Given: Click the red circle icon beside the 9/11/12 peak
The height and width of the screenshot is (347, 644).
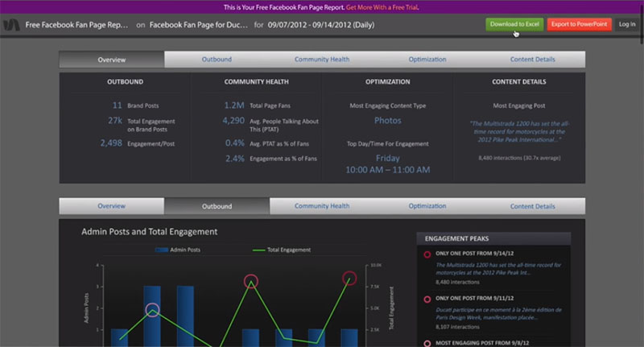Looking at the screenshot, I should click(427, 299).
